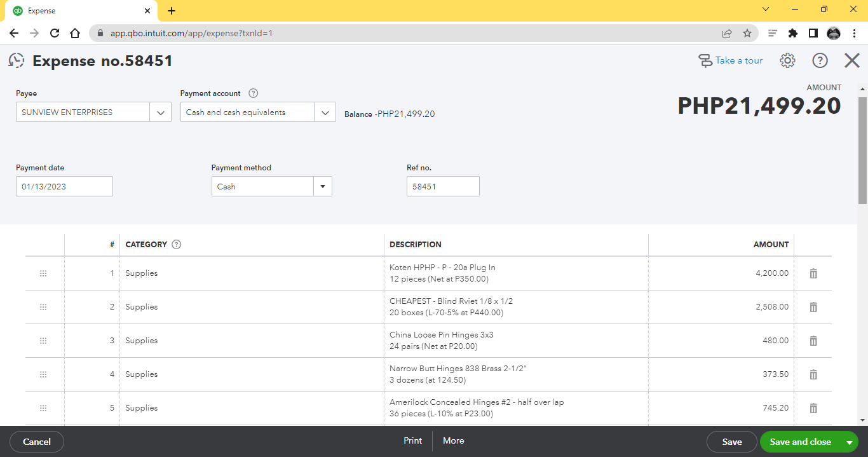Click the Take a tour link
Screen dimensions: 868x457
[x=731, y=60]
